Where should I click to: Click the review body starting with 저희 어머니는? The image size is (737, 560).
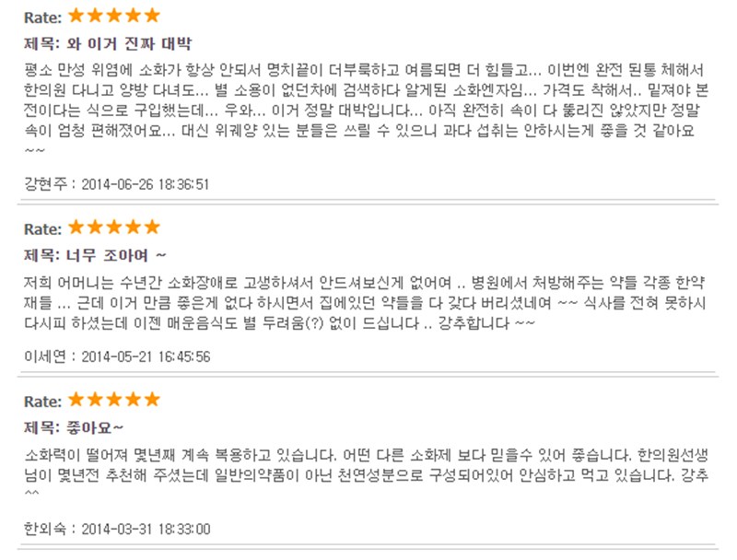[x=365, y=303]
